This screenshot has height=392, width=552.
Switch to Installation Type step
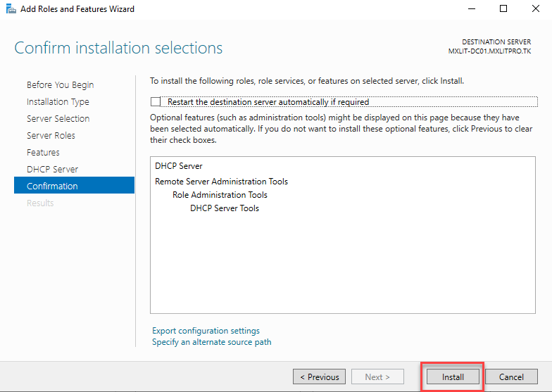(58, 102)
